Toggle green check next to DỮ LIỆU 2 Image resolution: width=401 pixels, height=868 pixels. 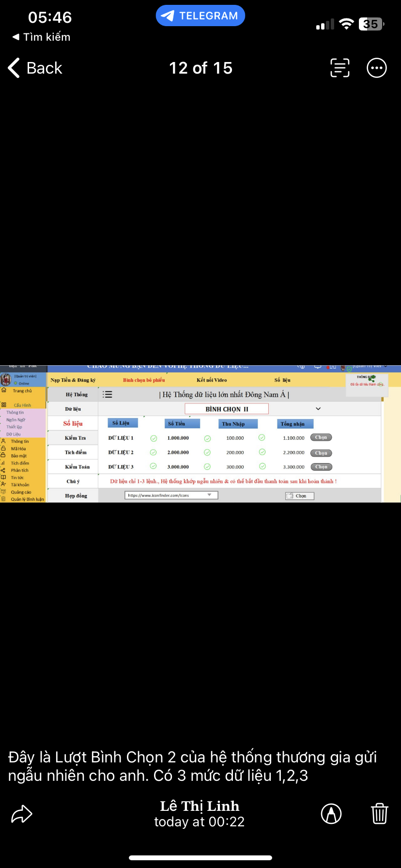(x=154, y=452)
